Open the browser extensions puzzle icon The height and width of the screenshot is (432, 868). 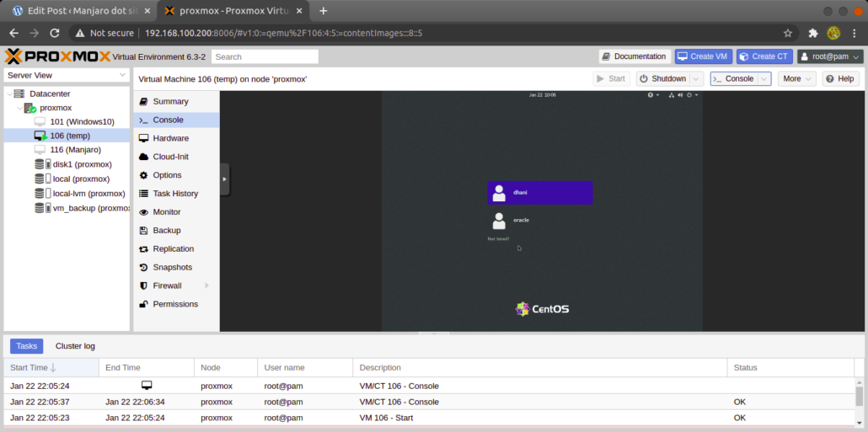pos(813,33)
